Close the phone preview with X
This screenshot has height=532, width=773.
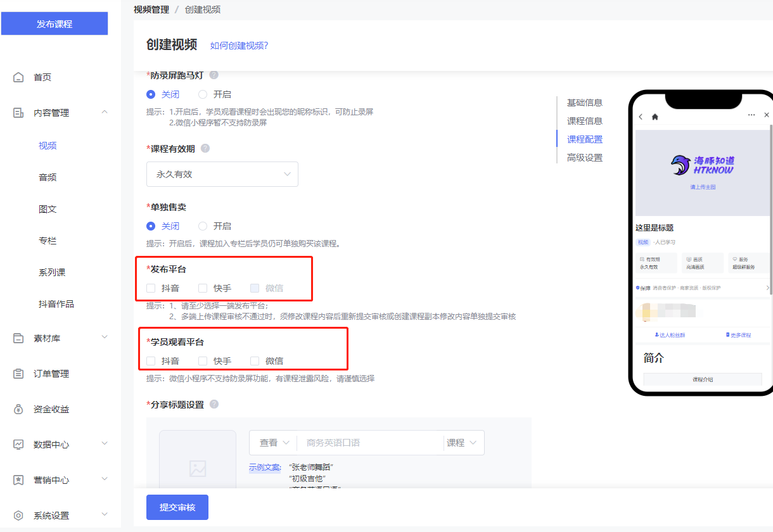[x=767, y=115]
